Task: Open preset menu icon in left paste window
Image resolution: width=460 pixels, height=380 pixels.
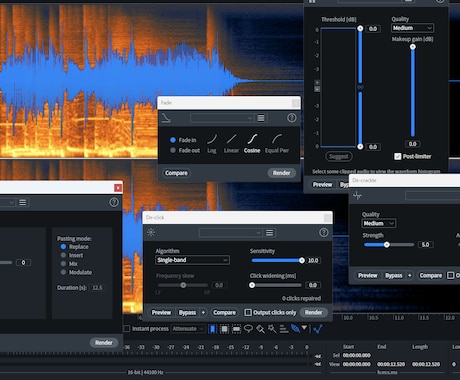Action: coord(23,202)
